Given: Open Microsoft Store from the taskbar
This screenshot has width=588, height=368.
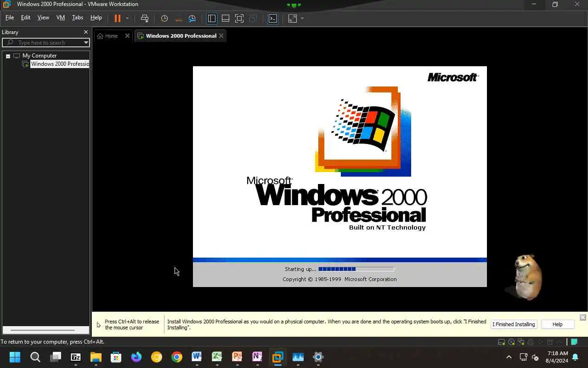Looking at the screenshot, I should (x=116, y=357).
